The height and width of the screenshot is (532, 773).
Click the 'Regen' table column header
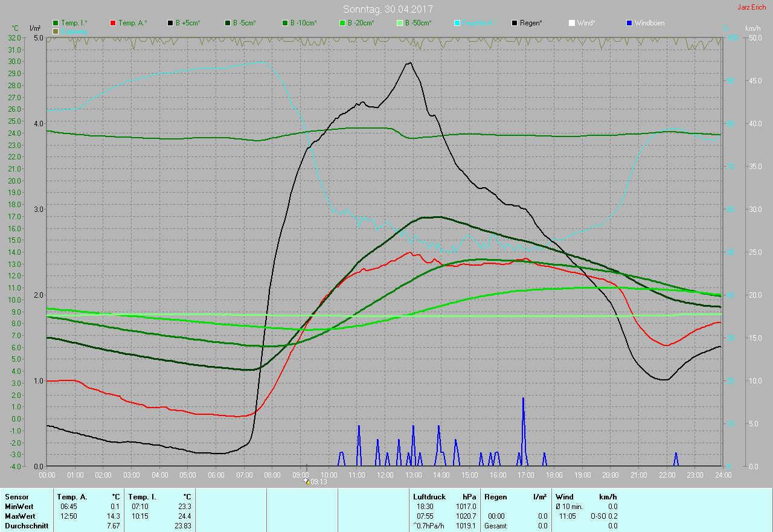pos(495,496)
